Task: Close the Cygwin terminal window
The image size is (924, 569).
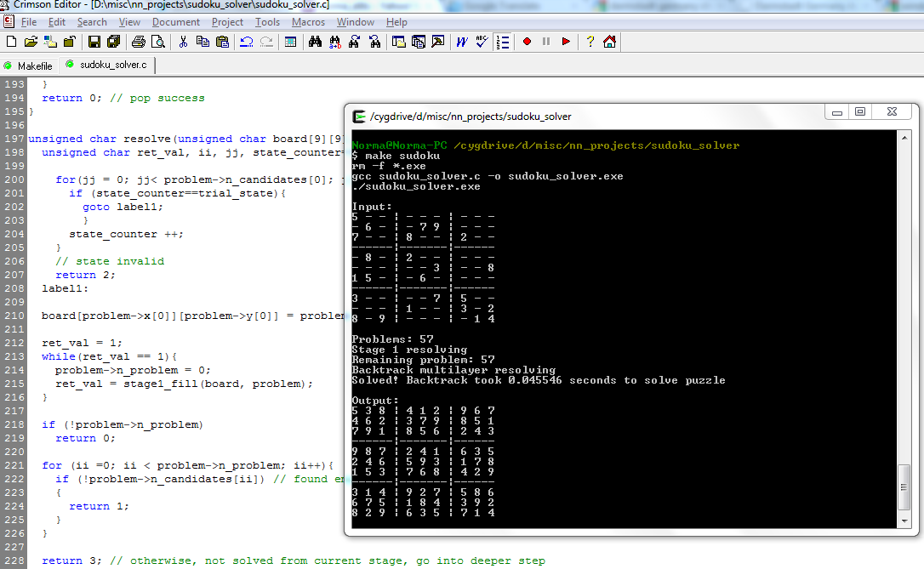Action: coord(893,112)
